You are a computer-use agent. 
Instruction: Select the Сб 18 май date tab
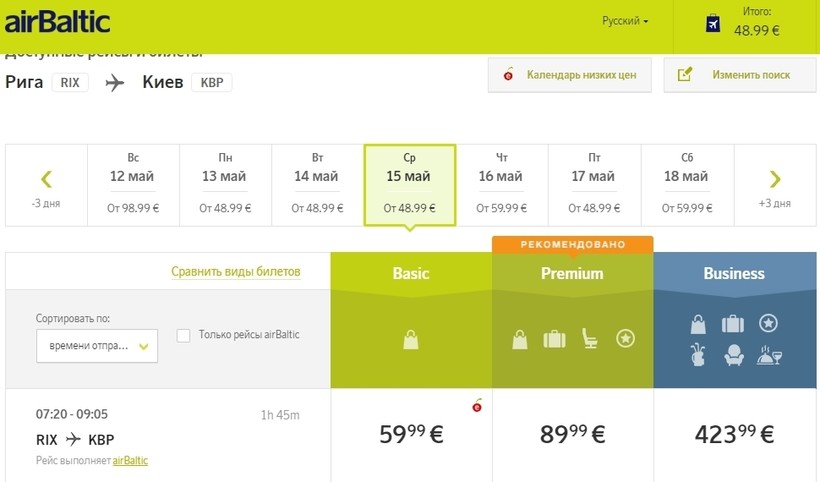[687, 186]
